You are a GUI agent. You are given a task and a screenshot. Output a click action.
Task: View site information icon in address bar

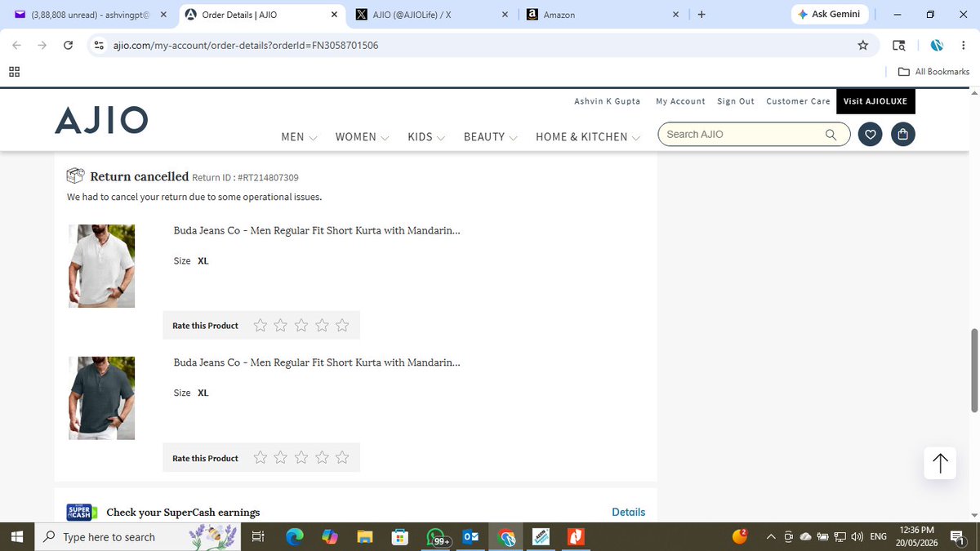click(99, 46)
